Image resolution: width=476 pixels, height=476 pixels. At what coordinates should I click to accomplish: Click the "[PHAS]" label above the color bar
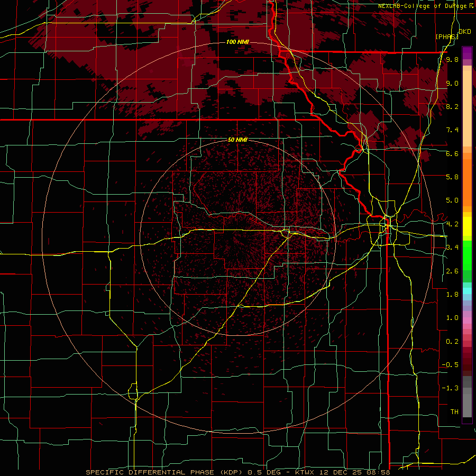[x=446, y=37]
